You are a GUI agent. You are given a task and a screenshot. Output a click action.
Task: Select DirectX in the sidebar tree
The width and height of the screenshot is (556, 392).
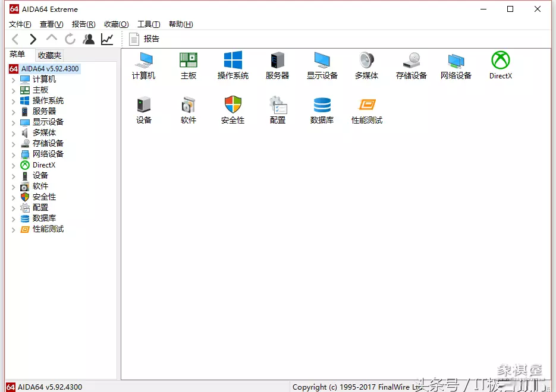pyautogui.click(x=44, y=165)
